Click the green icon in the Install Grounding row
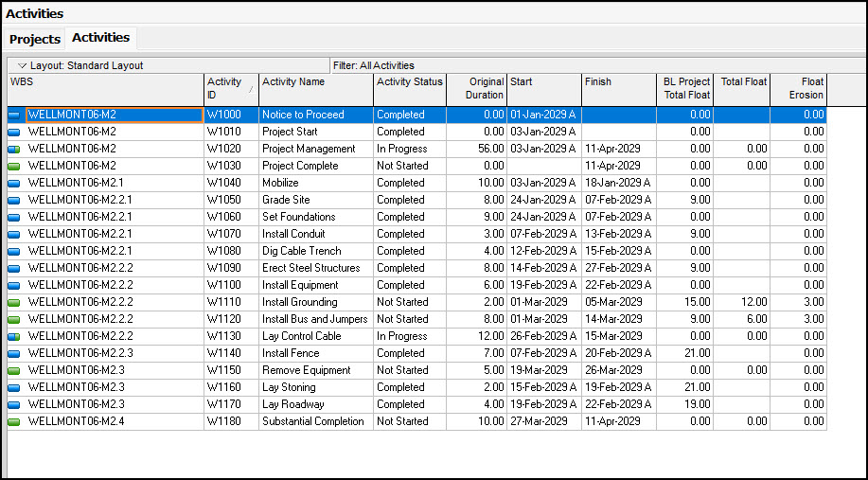 pos(14,303)
